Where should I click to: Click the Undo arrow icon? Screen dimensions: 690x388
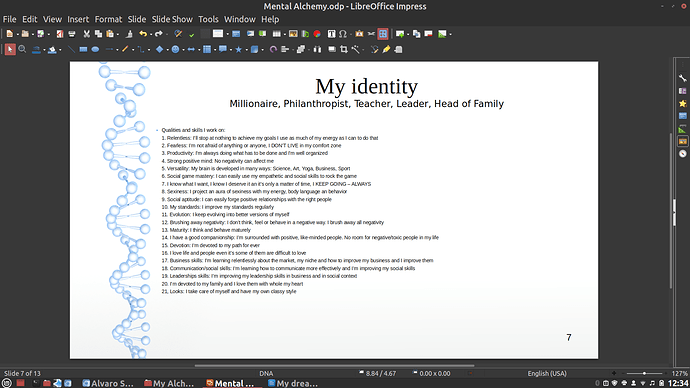(143, 34)
